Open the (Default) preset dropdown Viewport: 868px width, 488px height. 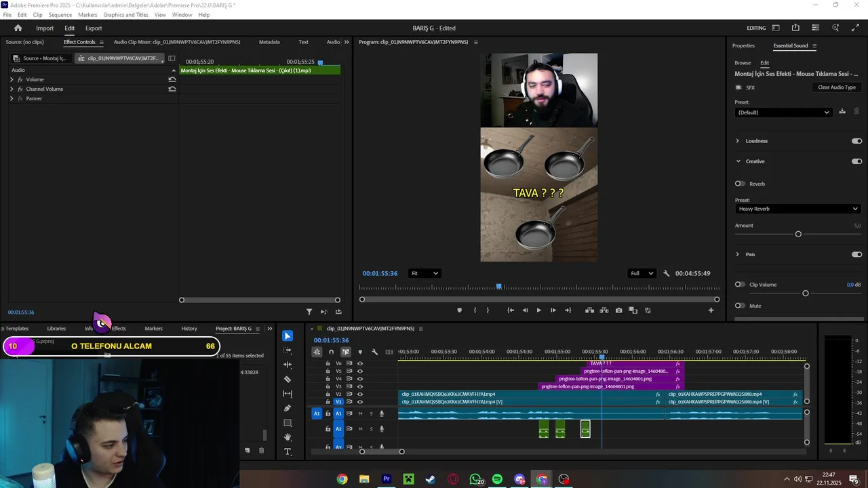(x=783, y=112)
